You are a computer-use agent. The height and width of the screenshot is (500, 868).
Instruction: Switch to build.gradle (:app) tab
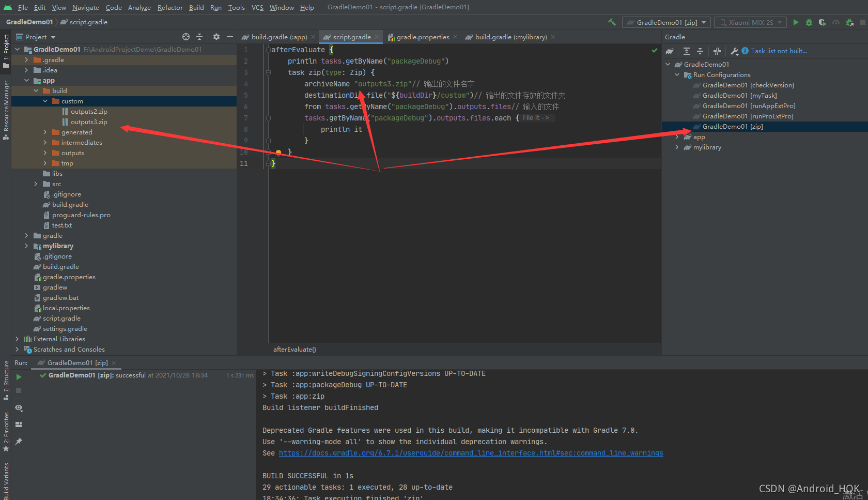(279, 37)
